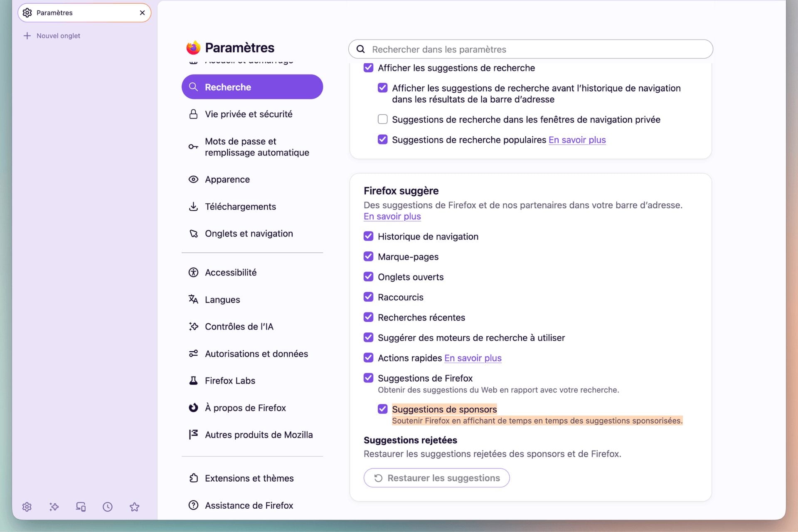Open synced devices icon in bottom sidebar
Viewport: 798px width, 532px height.
[x=81, y=507]
